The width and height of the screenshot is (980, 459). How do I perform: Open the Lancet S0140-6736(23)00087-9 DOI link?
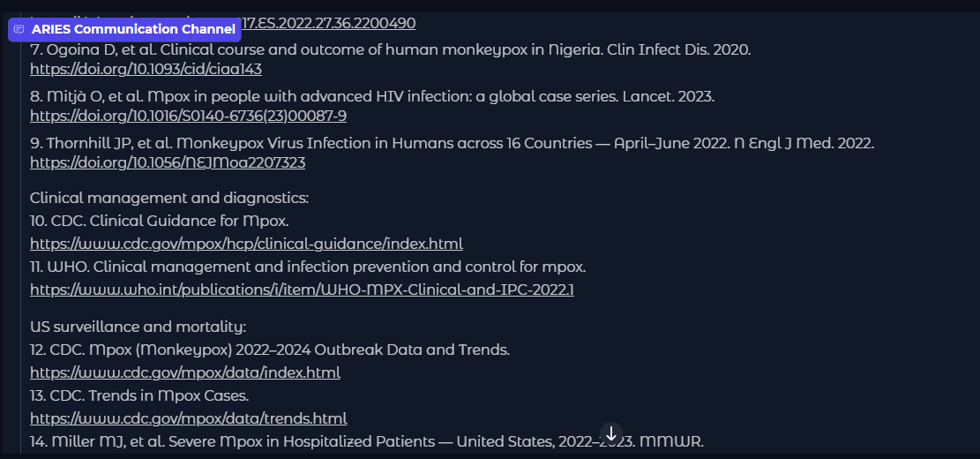pos(188,116)
